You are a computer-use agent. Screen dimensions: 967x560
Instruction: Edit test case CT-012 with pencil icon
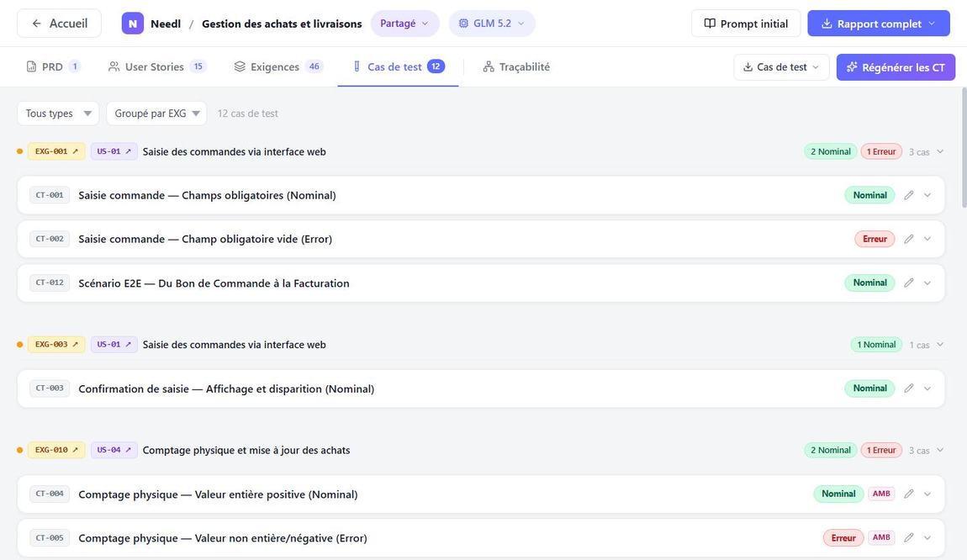(x=908, y=283)
